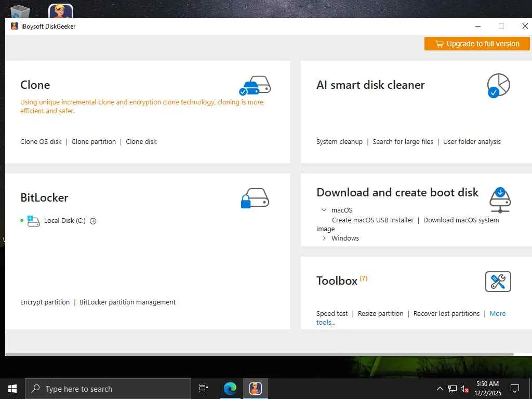Click the iBoysoft DiskGeeker title bar logo

(14, 26)
